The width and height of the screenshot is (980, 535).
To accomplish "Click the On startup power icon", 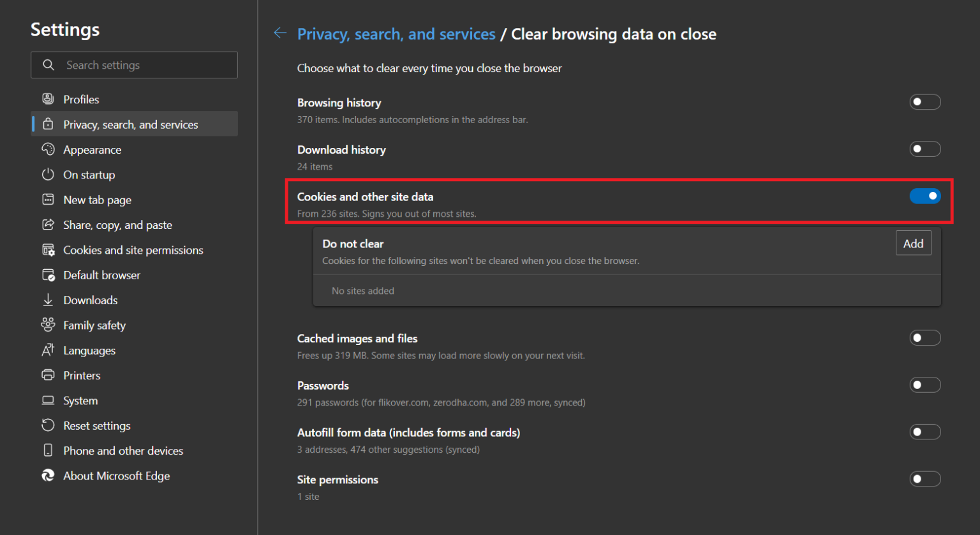I will pyautogui.click(x=48, y=174).
